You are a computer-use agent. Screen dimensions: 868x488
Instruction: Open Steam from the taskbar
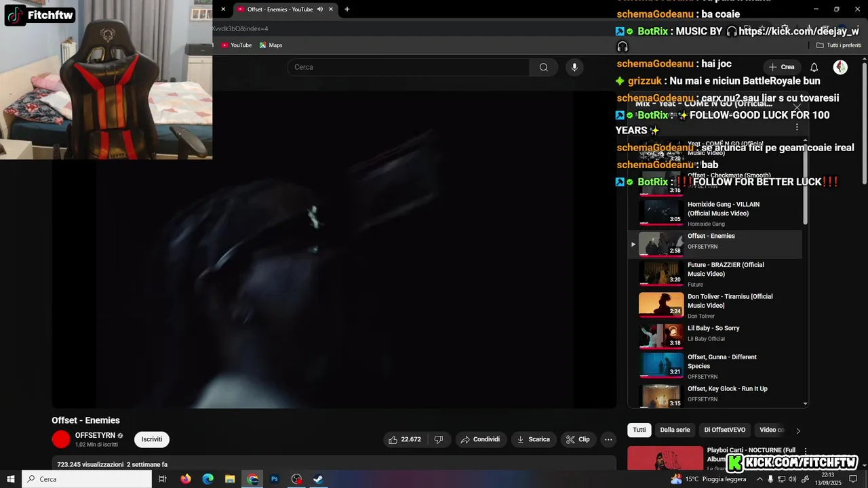pos(318,479)
